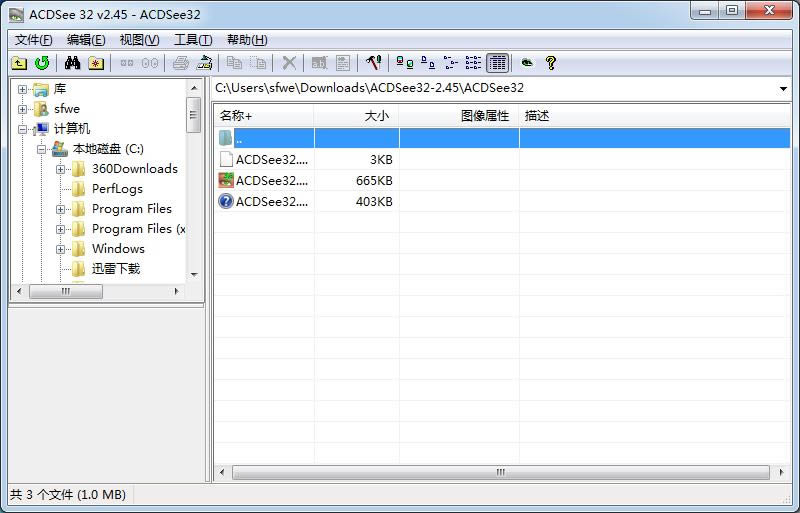Click the greyed move files icon
This screenshot has height=513, width=800.
(x=258, y=63)
